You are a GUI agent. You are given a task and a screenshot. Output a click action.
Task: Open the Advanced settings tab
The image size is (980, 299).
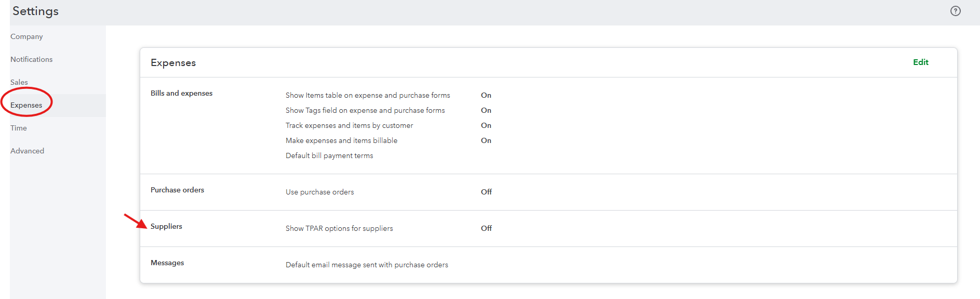pos(28,151)
